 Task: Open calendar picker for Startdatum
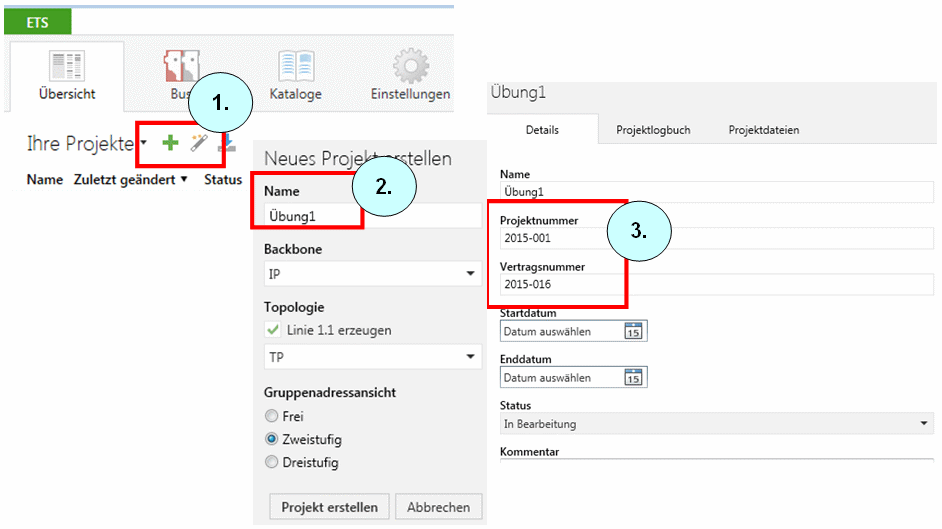(633, 331)
